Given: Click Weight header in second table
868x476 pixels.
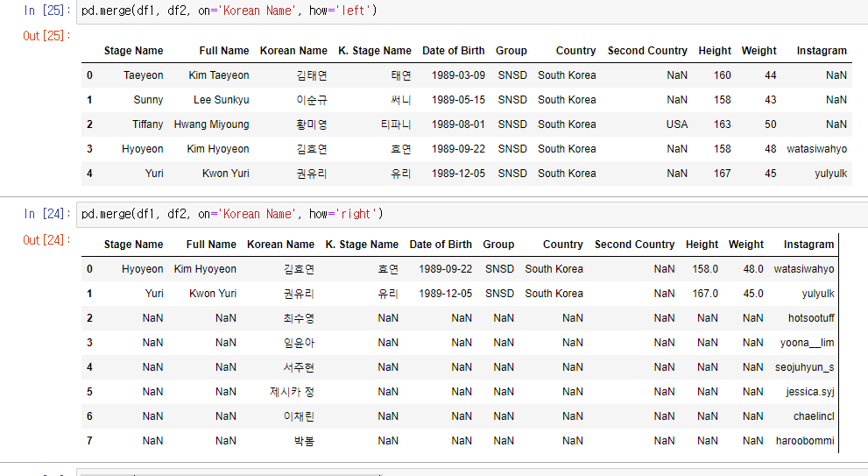Looking at the screenshot, I should [745, 245].
